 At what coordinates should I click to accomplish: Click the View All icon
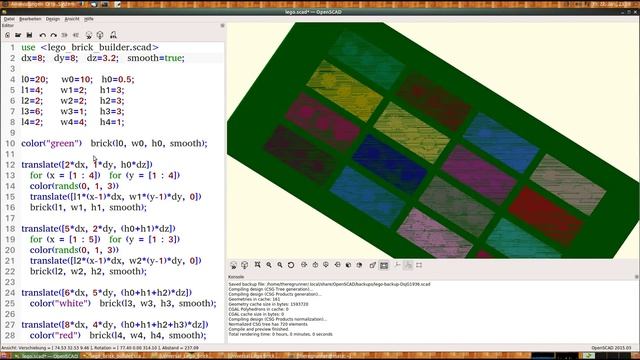coord(258,265)
